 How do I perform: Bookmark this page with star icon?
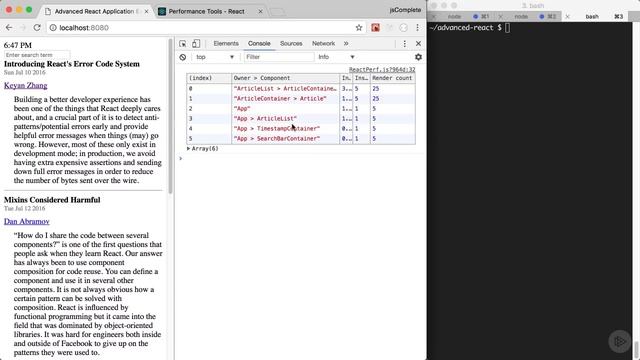359,27
